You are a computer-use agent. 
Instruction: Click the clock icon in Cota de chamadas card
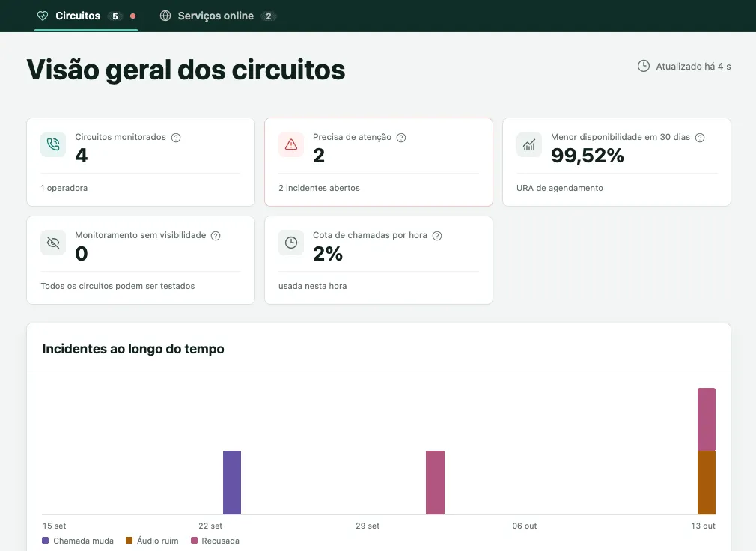click(x=291, y=243)
